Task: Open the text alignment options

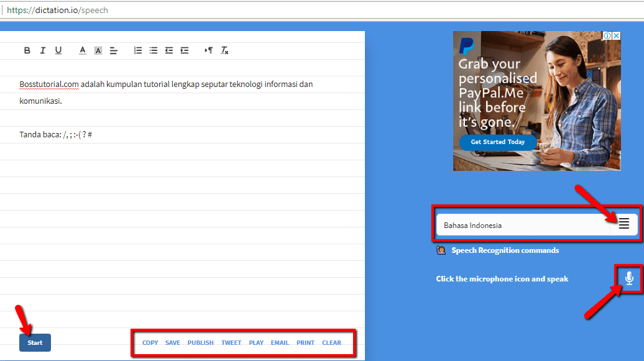Action: pyautogui.click(x=113, y=50)
